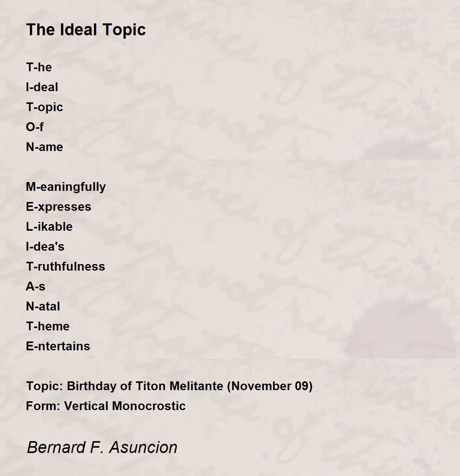Click the 'Form: Vertical Monocrostic' line
The width and height of the screenshot is (460, 476).
tap(106, 406)
